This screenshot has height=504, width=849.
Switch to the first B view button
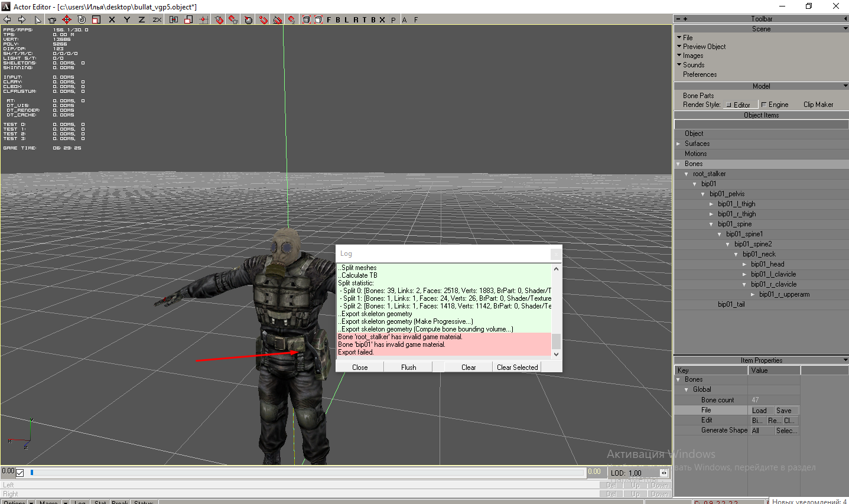pyautogui.click(x=338, y=19)
